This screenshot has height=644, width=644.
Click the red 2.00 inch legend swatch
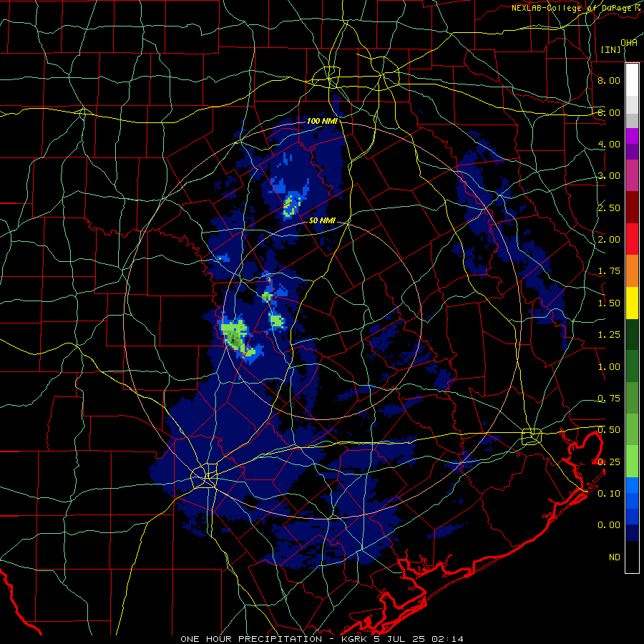(x=632, y=239)
